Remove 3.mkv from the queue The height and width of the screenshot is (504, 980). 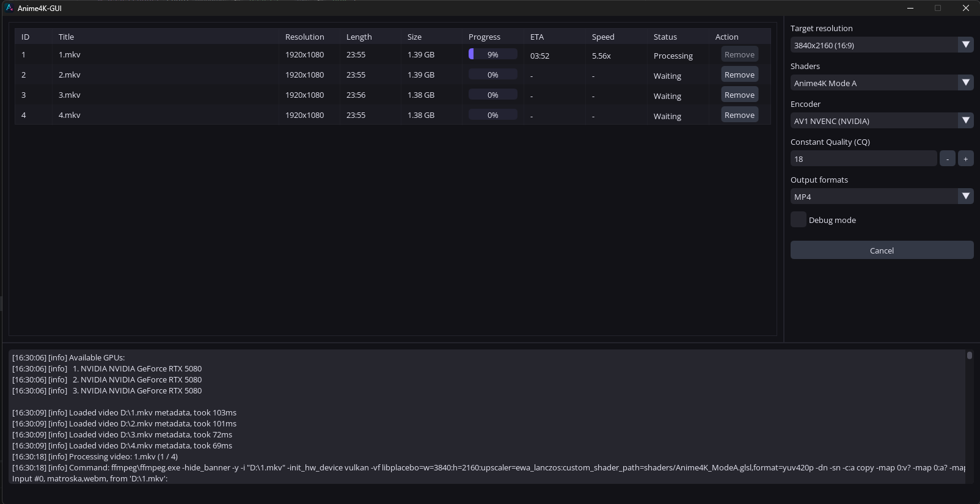tap(739, 95)
